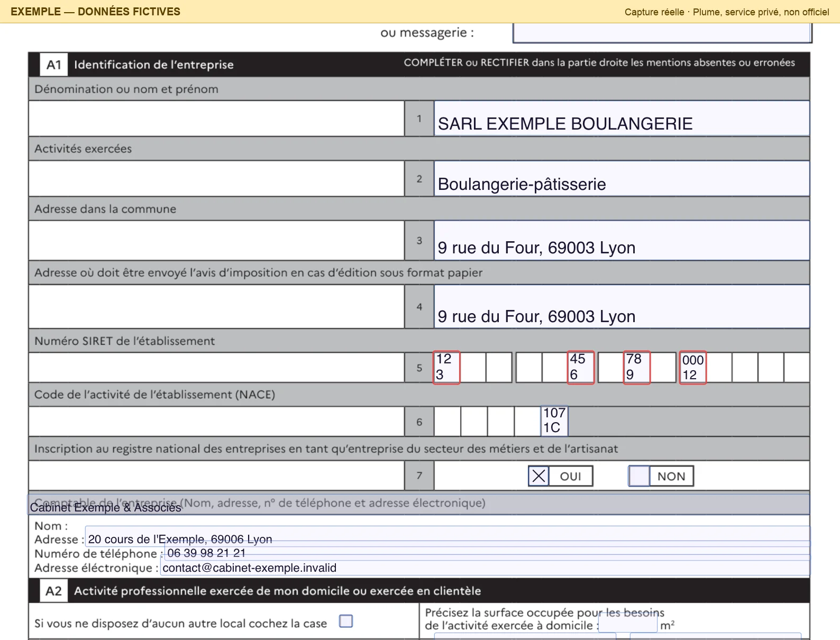Check the OUI checkbox on line 7
This screenshot has height=640, width=840.
point(538,476)
